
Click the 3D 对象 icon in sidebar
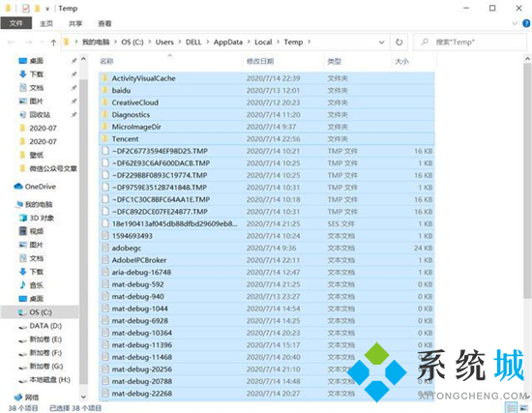23,218
